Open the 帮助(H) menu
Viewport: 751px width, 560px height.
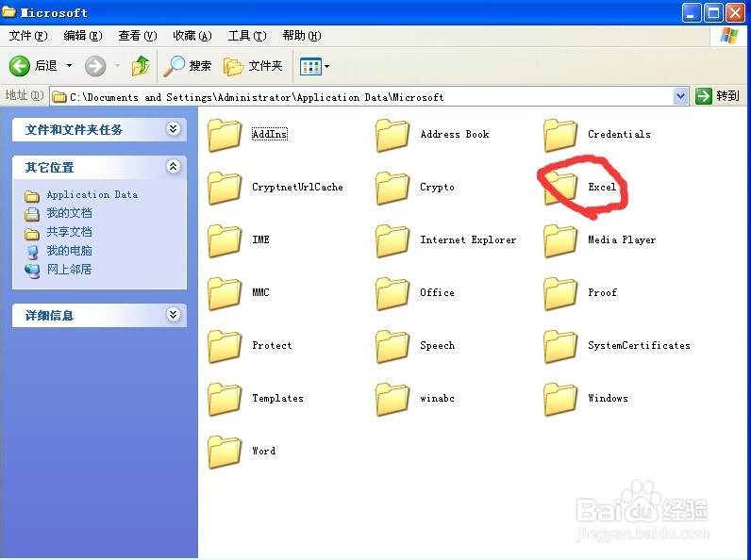pos(302,36)
